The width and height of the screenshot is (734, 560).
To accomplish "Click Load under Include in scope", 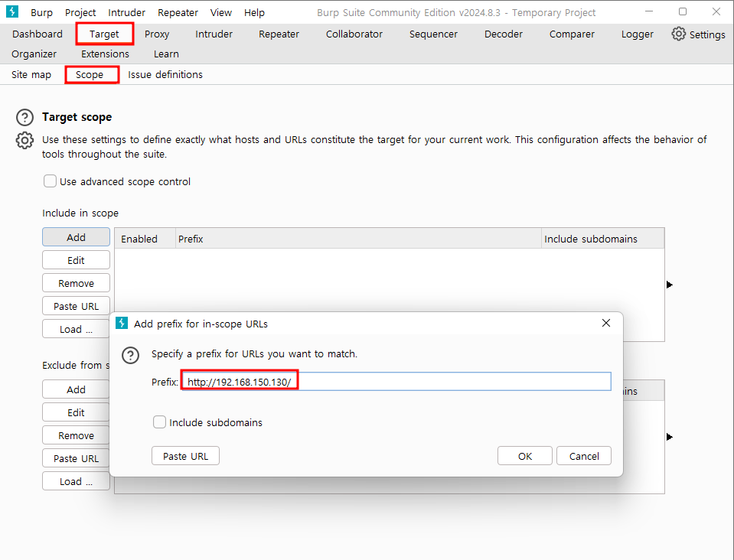I will click(x=77, y=329).
